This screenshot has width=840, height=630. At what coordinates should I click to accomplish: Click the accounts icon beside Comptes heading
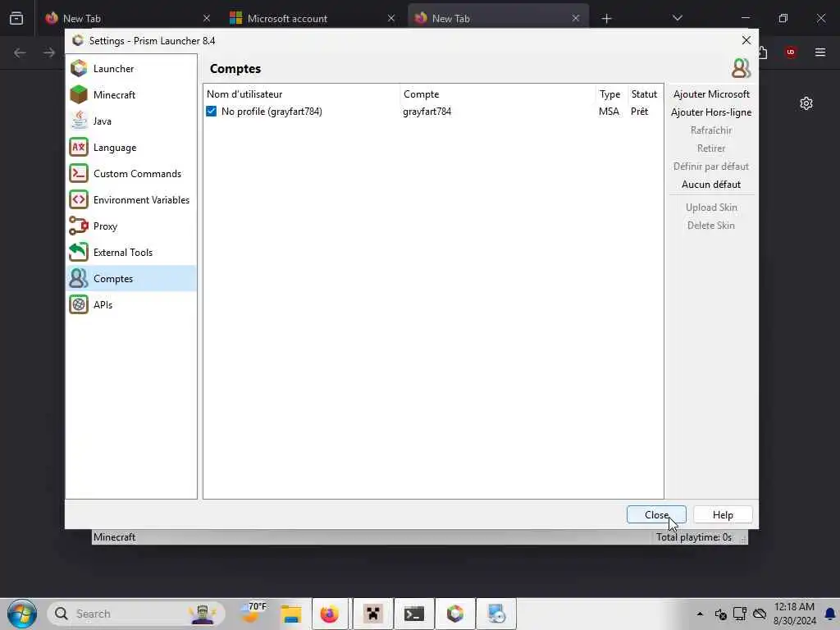pyautogui.click(x=741, y=68)
